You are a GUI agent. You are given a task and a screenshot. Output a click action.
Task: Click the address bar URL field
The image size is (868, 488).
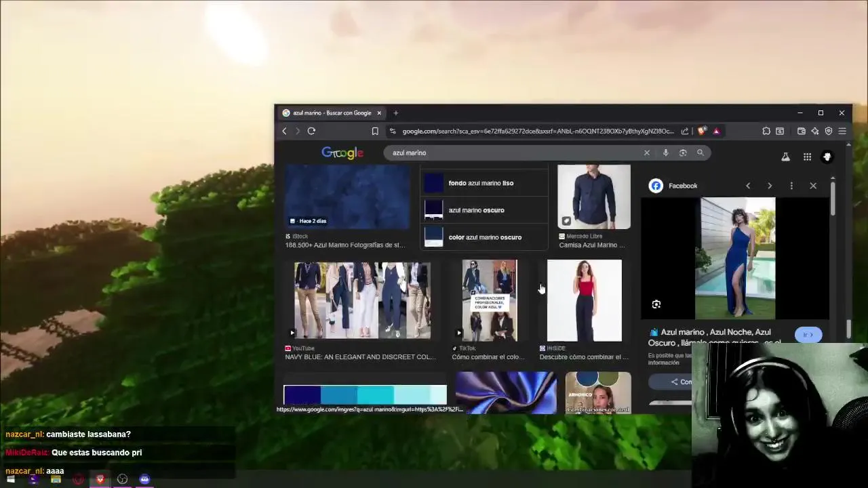(x=538, y=131)
